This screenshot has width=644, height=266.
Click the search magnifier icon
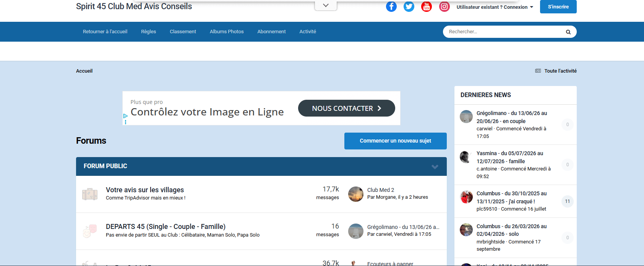568,32
